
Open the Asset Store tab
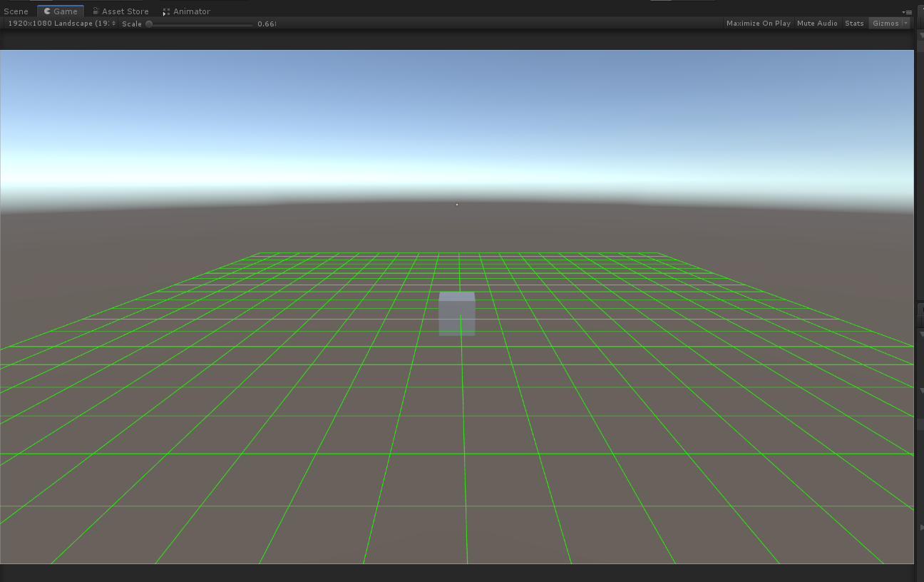(120, 11)
